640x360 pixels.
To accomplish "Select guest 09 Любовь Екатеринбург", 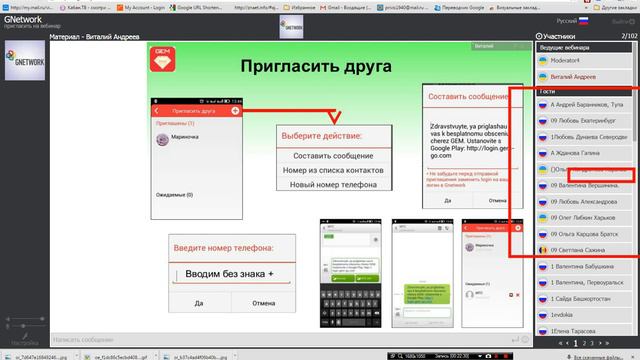I will click(x=584, y=121).
